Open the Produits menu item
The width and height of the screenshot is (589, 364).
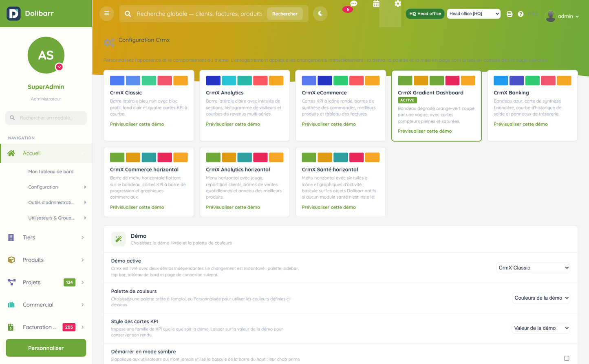(x=46, y=260)
